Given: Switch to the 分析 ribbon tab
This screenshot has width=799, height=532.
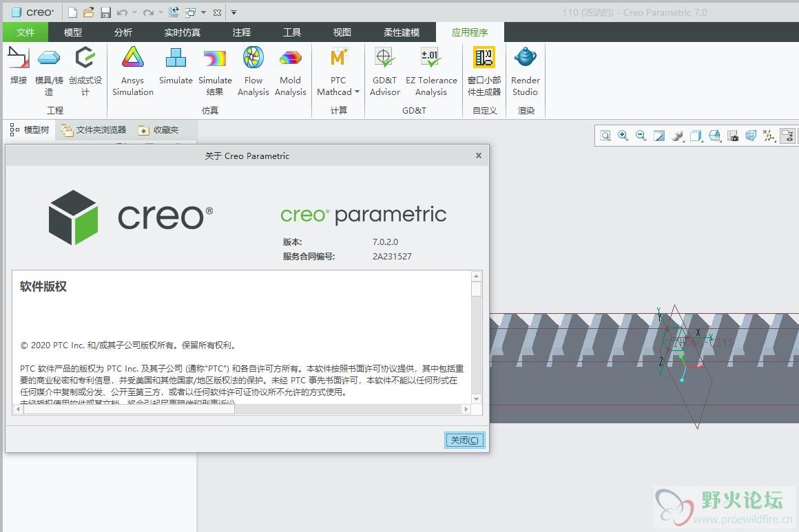Looking at the screenshot, I should tap(123, 32).
